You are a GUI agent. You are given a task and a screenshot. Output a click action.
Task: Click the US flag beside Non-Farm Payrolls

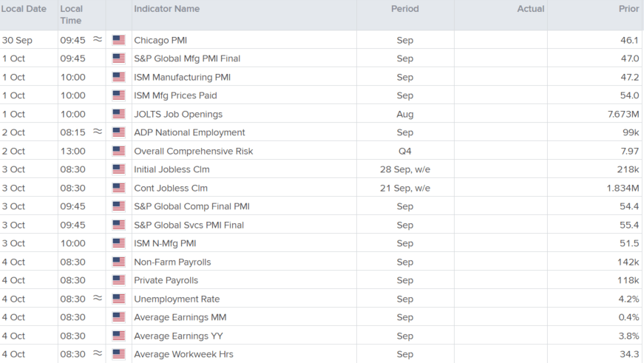[x=119, y=262]
